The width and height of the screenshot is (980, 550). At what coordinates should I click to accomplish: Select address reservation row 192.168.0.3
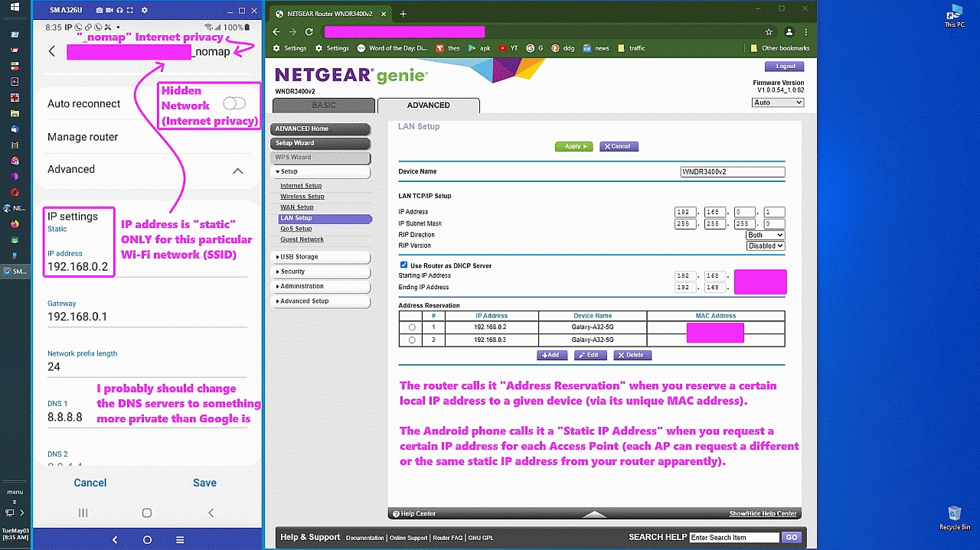(x=413, y=340)
